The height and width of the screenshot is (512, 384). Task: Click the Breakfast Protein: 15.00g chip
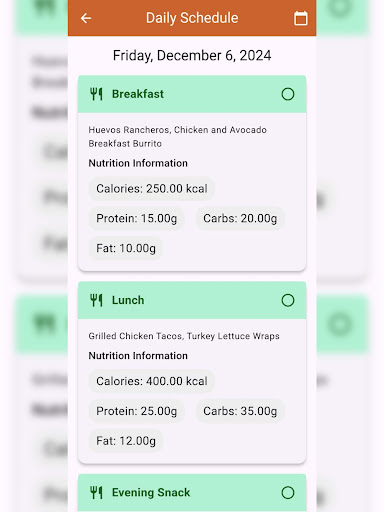click(136, 218)
